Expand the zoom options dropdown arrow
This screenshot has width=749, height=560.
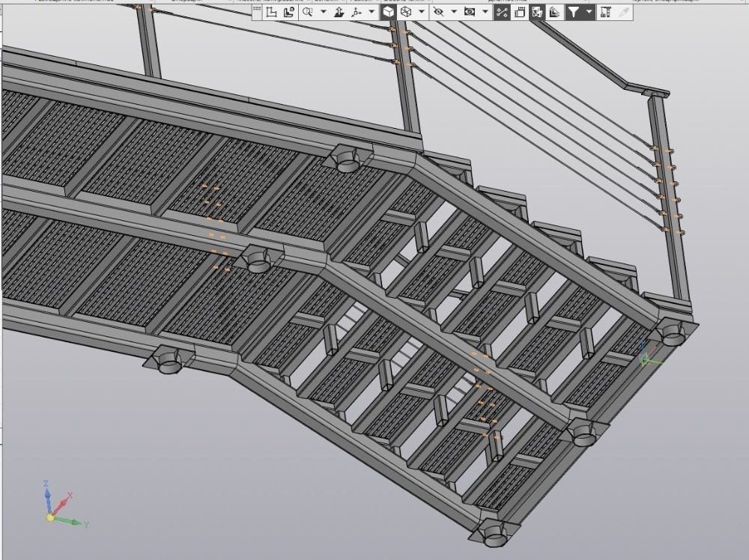(324, 13)
